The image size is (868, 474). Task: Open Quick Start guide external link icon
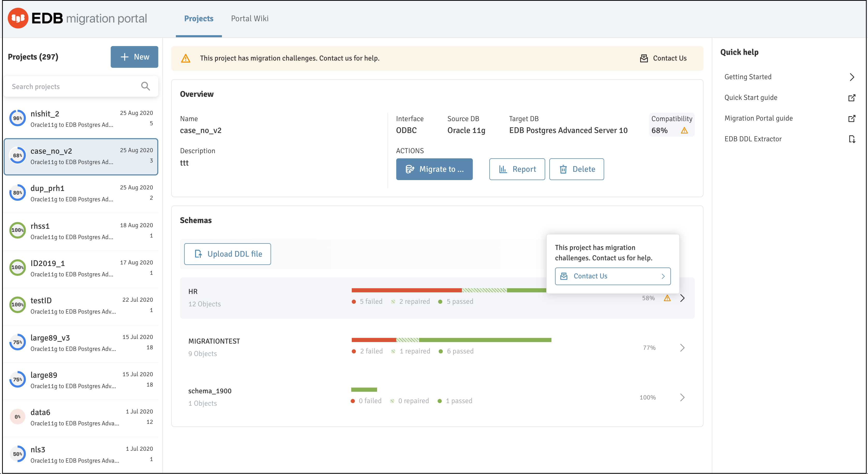point(851,98)
